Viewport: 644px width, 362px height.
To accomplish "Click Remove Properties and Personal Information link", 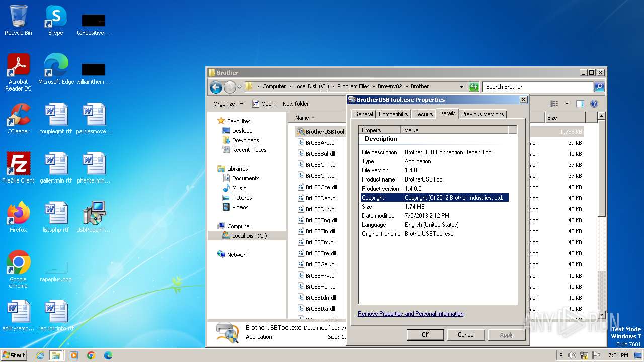I will point(411,314).
